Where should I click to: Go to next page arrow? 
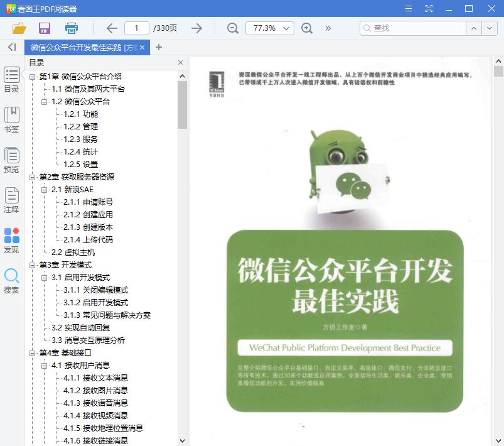[x=196, y=28]
